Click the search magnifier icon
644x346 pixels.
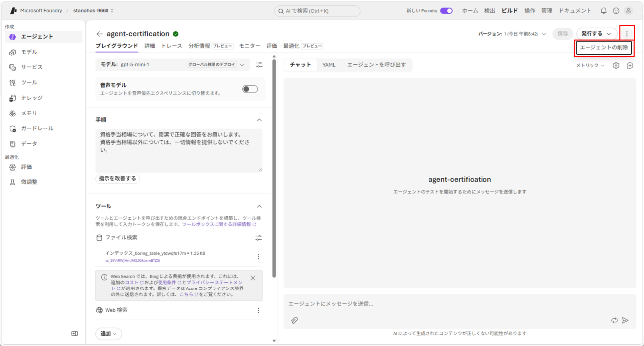pyautogui.click(x=281, y=11)
